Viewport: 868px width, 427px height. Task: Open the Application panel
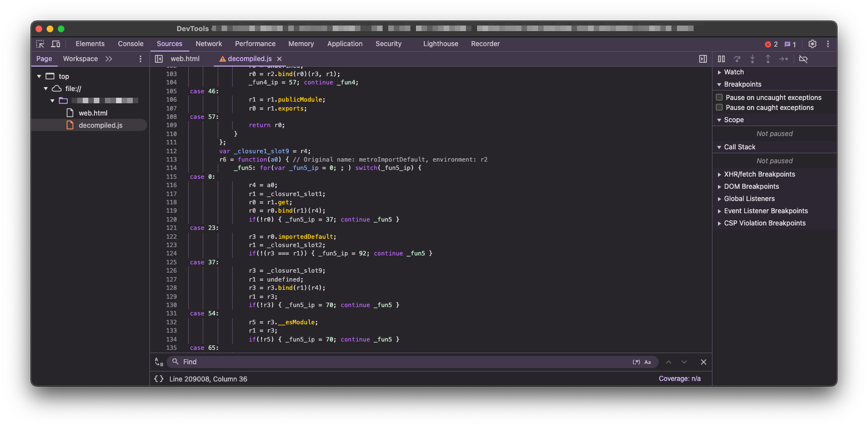[x=345, y=44]
